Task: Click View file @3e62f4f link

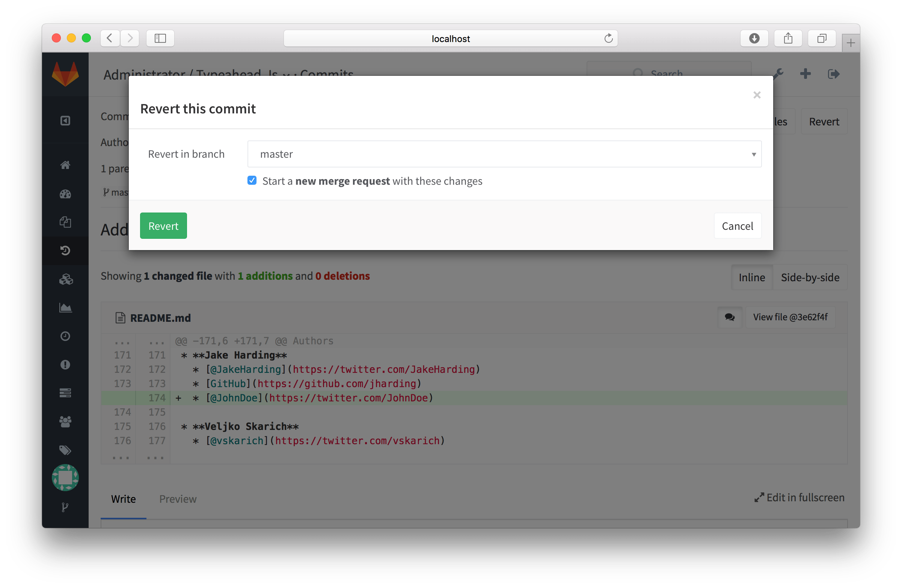Action: 790,317
